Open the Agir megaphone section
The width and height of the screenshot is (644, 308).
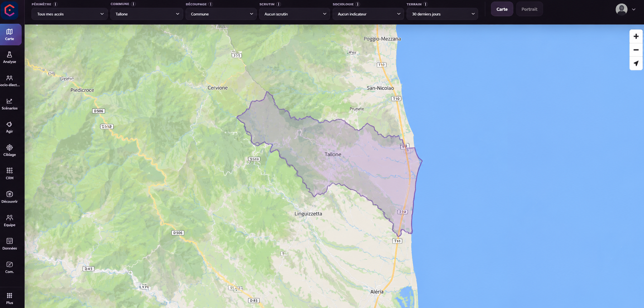coord(10,127)
